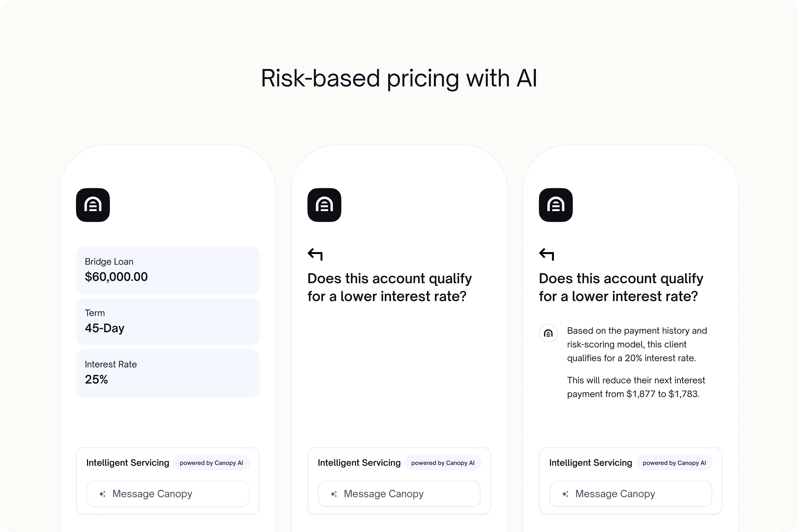Viewport: 798px width, 532px height.
Task: Click the Intelligent Servicing label in the third panel
Action: pyautogui.click(x=590, y=462)
